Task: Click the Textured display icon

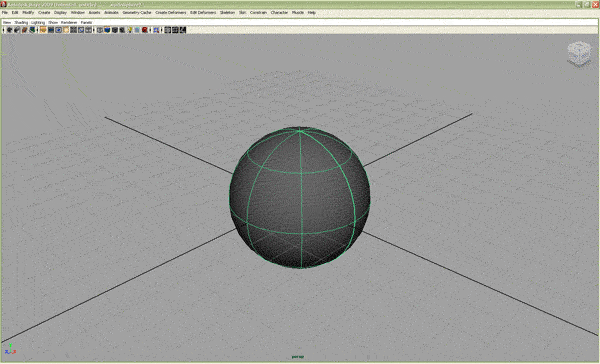Action: pyautogui.click(x=122, y=30)
